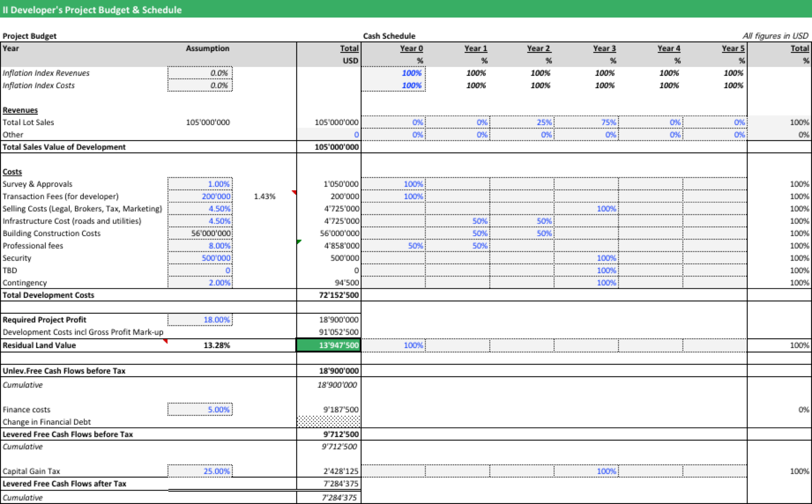This screenshot has height=504, width=812.
Task: Click the TBD 0 assumption cell
Action: (x=200, y=270)
